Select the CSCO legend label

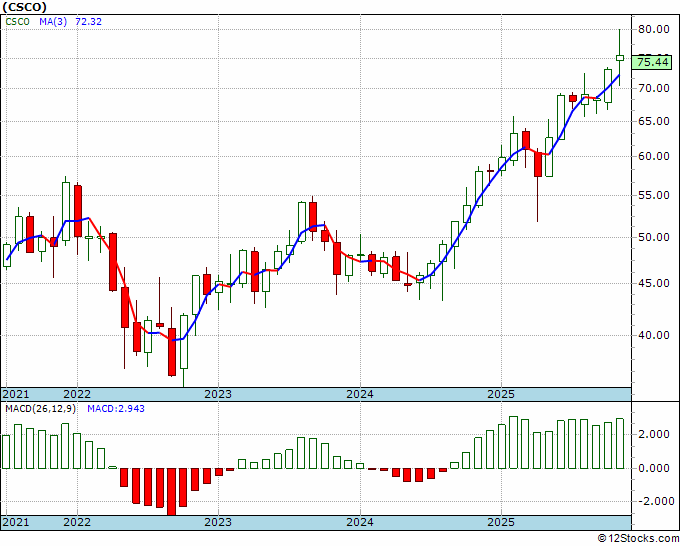coord(17,22)
